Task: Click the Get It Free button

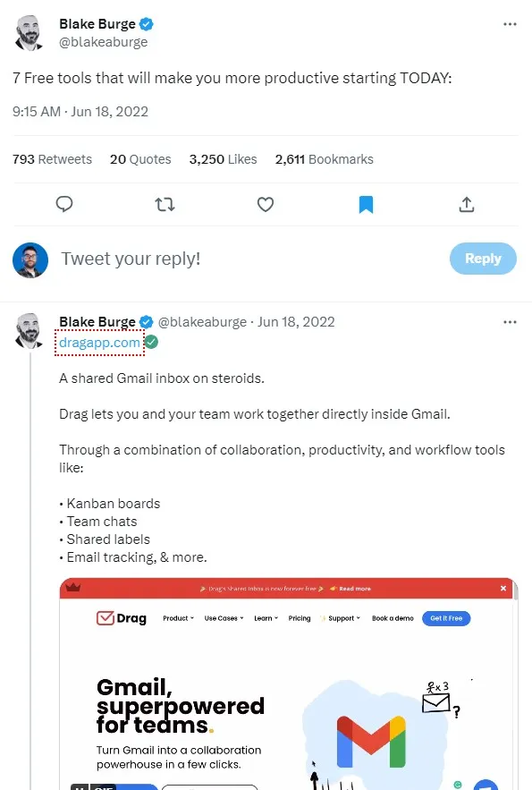Action: coord(445,618)
